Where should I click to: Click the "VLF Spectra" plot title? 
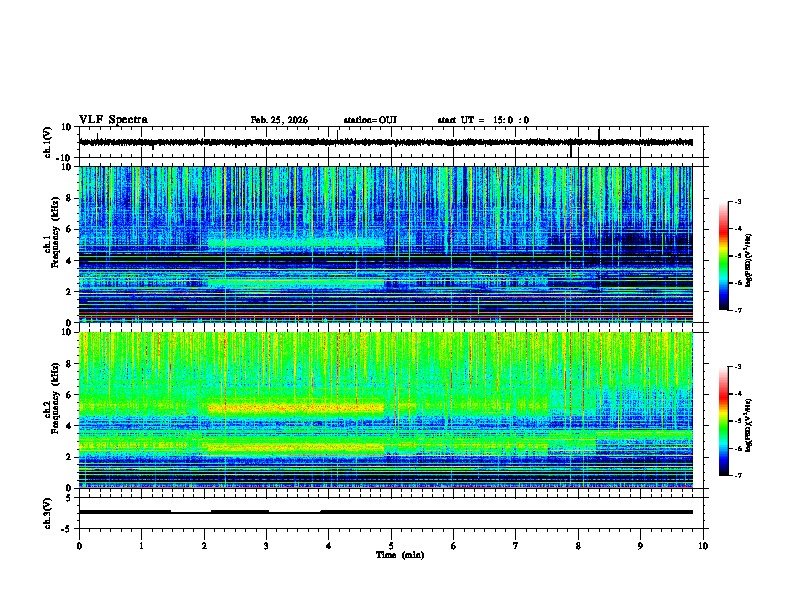(x=113, y=120)
